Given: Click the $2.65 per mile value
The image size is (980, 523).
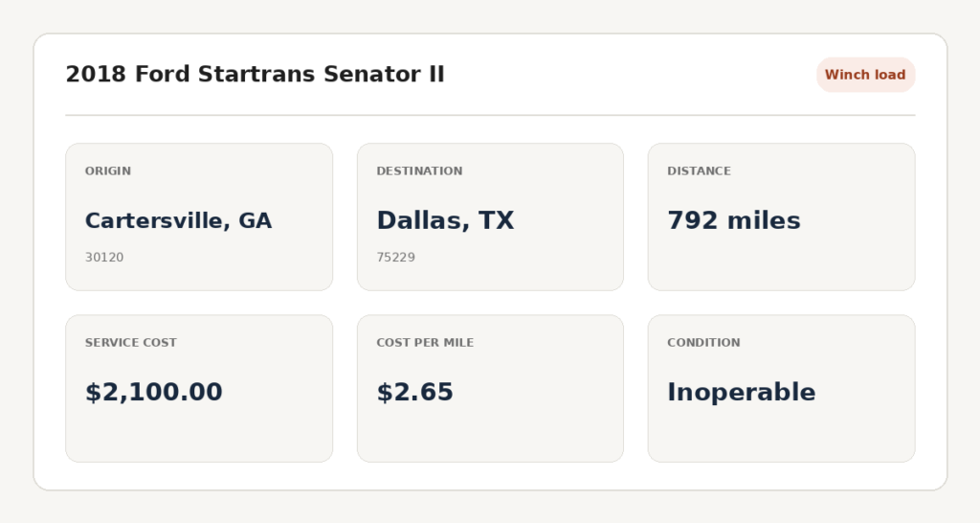Looking at the screenshot, I should click(415, 393).
